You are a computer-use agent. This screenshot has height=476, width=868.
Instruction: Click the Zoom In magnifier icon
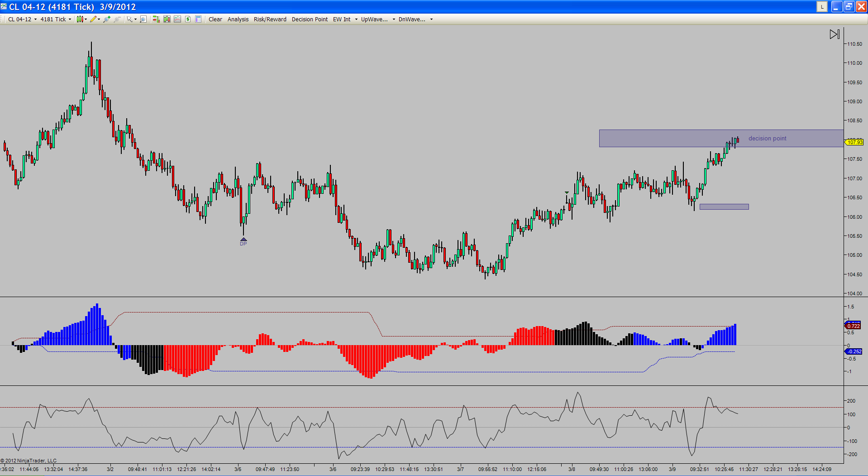click(107, 19)
